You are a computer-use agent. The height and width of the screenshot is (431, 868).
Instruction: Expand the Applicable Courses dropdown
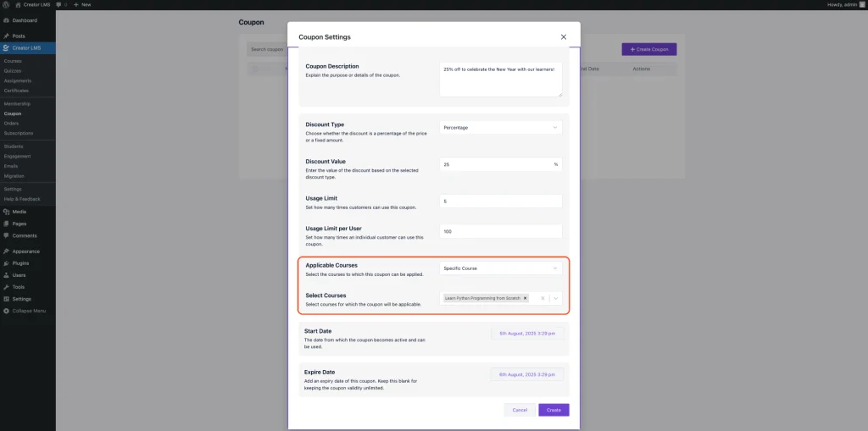click(501, 268)
